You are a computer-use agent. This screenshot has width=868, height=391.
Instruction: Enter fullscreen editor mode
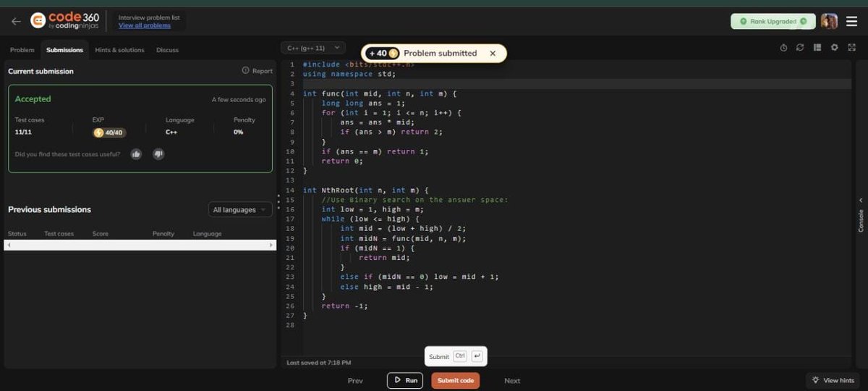point(851,48)
